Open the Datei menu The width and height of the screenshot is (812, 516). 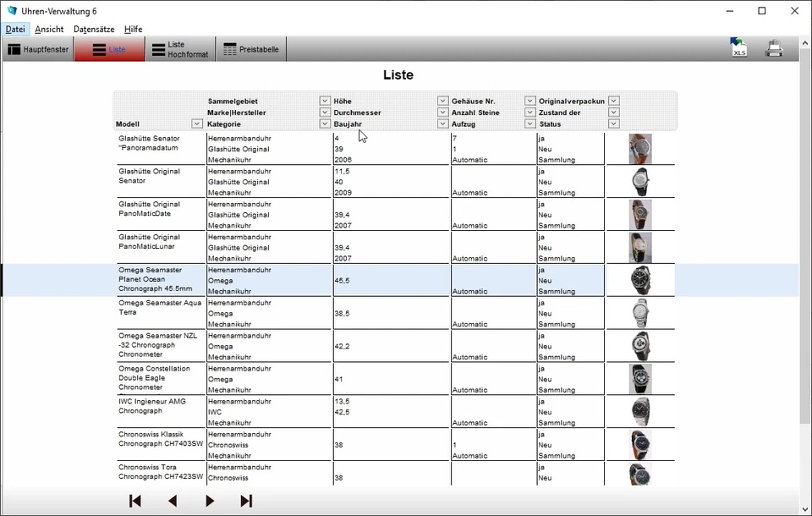[x=15, y=28]
